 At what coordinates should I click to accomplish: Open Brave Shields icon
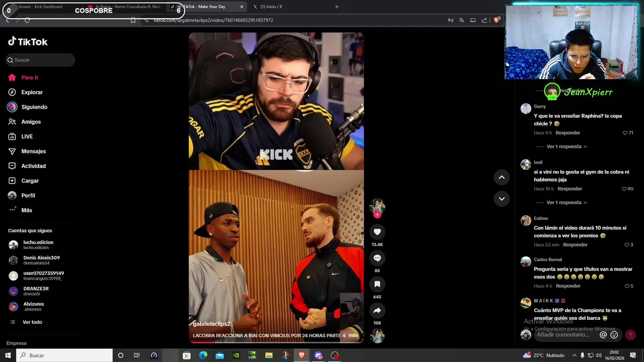tap(497, 20)
